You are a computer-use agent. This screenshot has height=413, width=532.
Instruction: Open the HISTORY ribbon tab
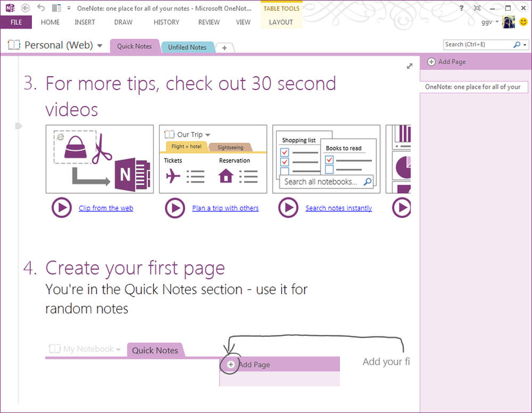[x=166, y=22]
